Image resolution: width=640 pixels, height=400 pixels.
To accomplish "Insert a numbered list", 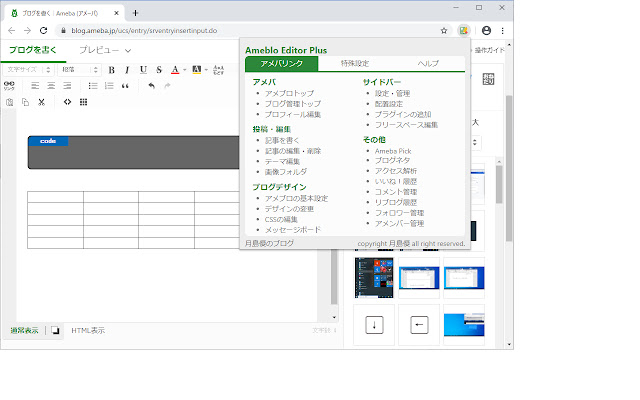I will pos(109,86).
